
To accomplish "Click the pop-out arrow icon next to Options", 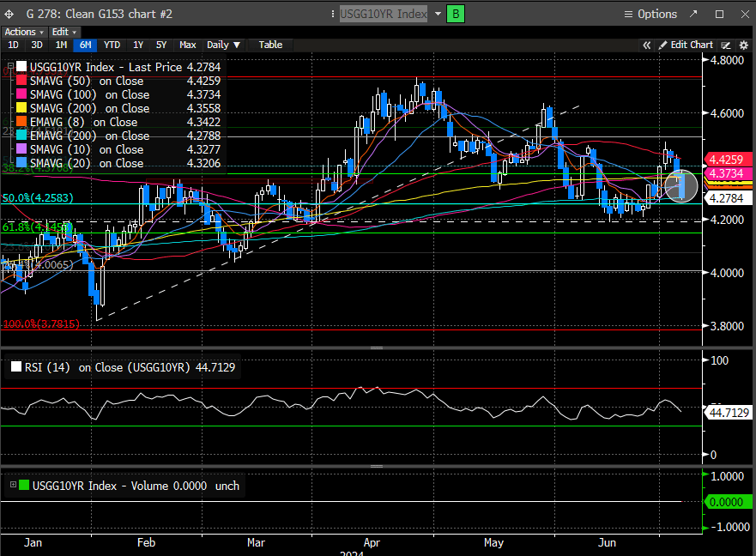I will (693, 14).
